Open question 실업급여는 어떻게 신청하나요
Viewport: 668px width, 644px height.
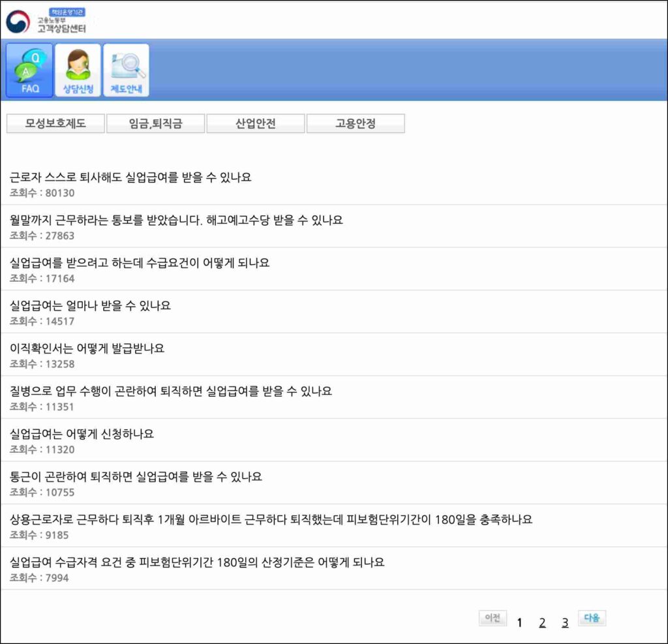pyautogui.click(x=82, y=434)
